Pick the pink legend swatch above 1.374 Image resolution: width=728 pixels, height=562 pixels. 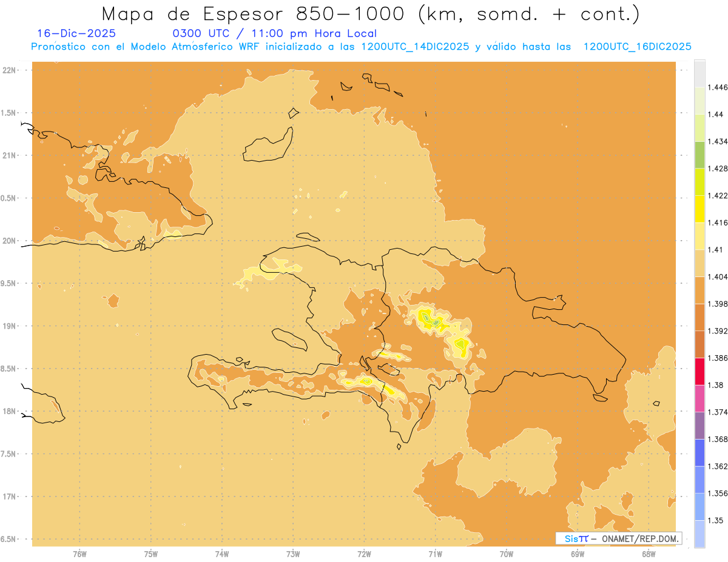(699, 398)
